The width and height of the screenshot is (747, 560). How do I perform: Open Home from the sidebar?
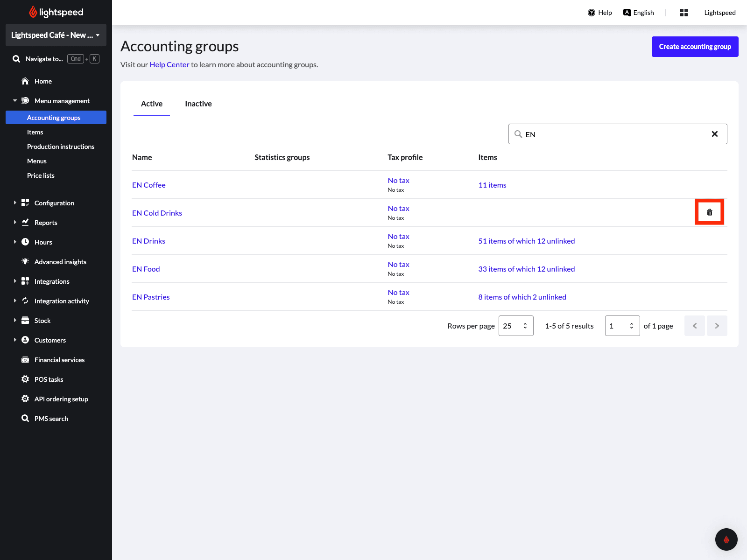(x=43, y=81)
